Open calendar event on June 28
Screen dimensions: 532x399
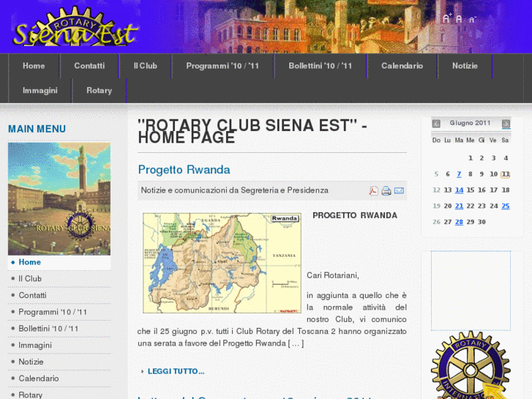tap(459, 222)
